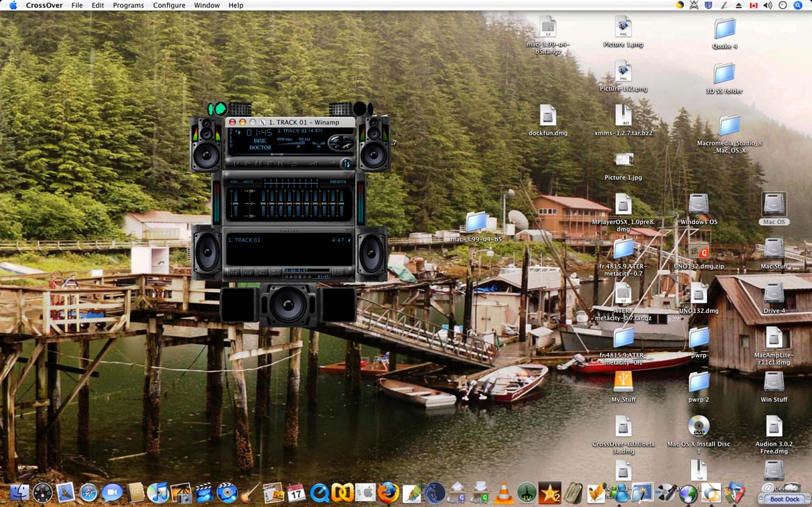
Task: Open the Edit menu
Action: (98, 5)
